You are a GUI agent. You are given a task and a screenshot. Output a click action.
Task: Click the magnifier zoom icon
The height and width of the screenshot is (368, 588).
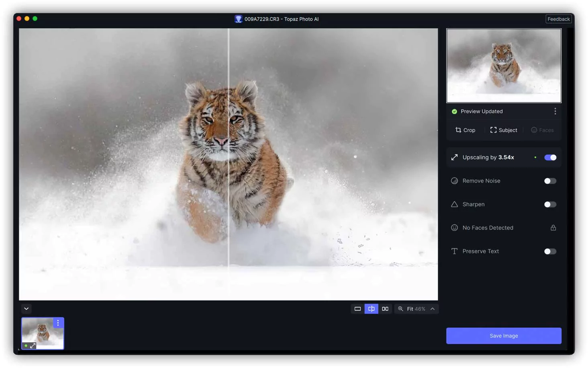coord(400,309)
